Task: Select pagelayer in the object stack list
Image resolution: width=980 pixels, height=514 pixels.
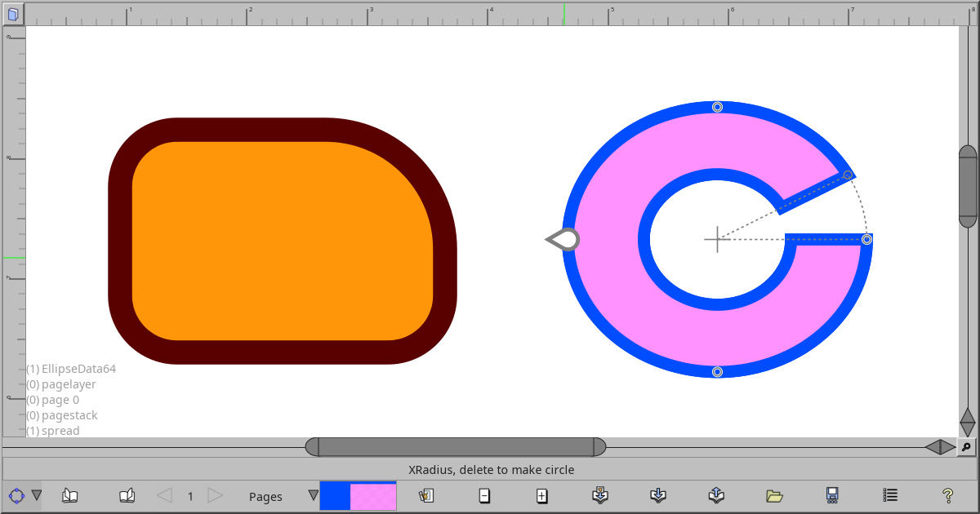Action: 61,383
